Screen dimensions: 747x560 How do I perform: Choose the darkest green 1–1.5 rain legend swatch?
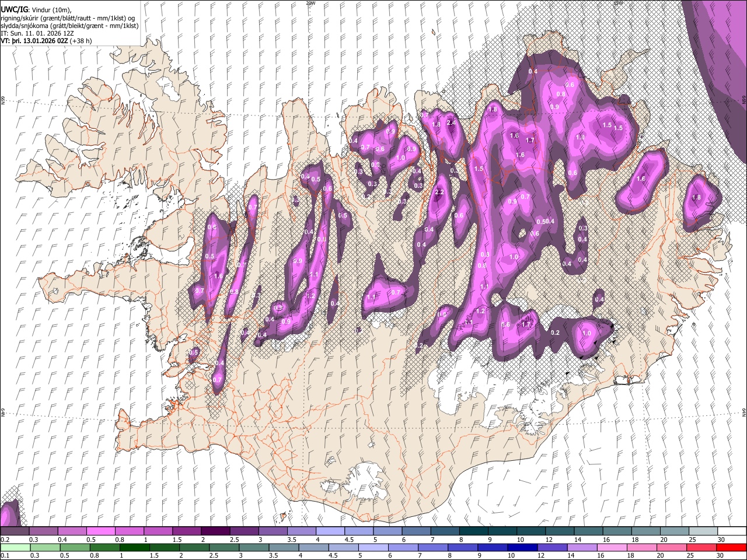click(x=135, y=547)
